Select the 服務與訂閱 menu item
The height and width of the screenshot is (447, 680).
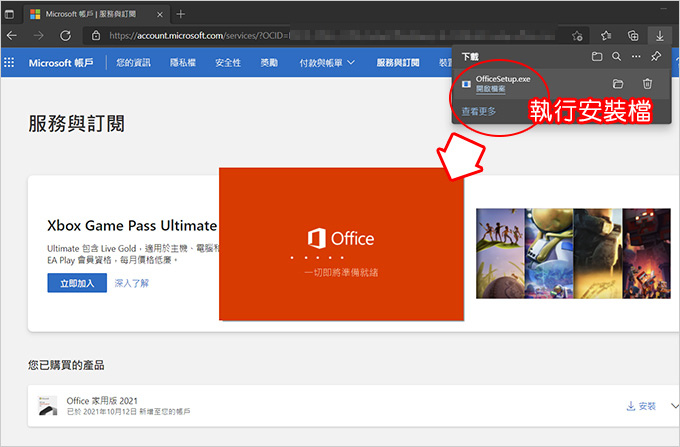398,63
